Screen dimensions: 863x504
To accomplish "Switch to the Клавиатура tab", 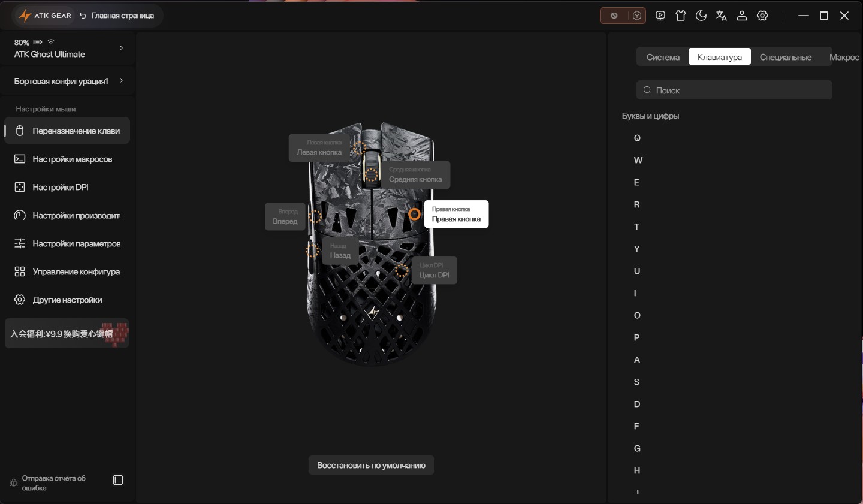I will (x=720, y=57).
